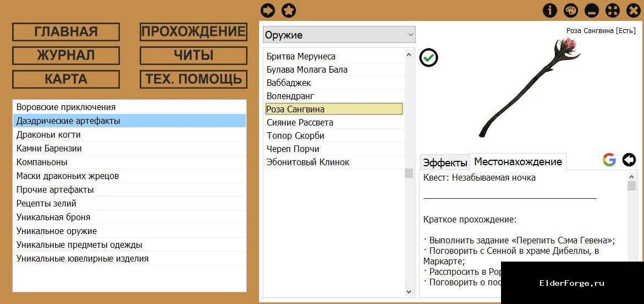Select Даэдрические артефакты in the list

coord(129,121)
